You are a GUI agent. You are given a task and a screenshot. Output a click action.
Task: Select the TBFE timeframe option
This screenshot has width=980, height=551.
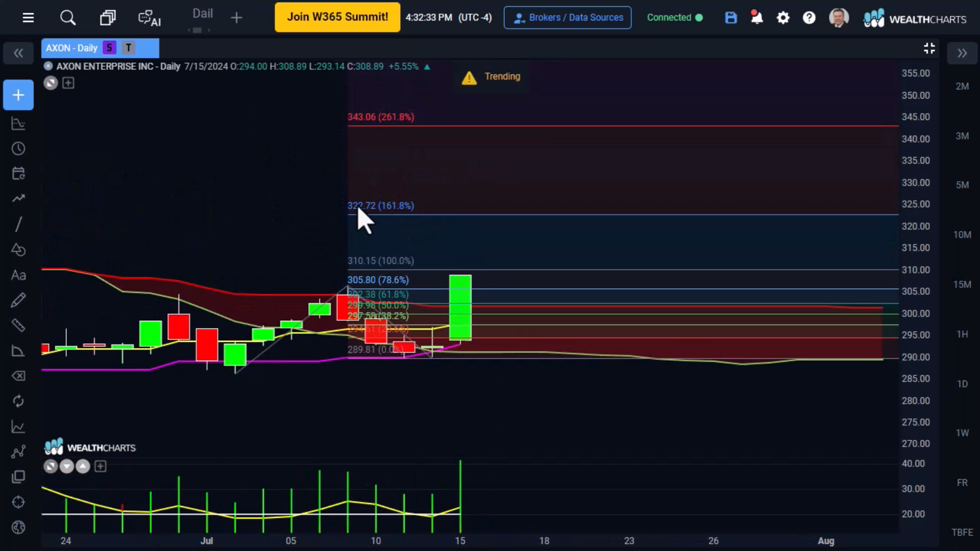(962, 532)
